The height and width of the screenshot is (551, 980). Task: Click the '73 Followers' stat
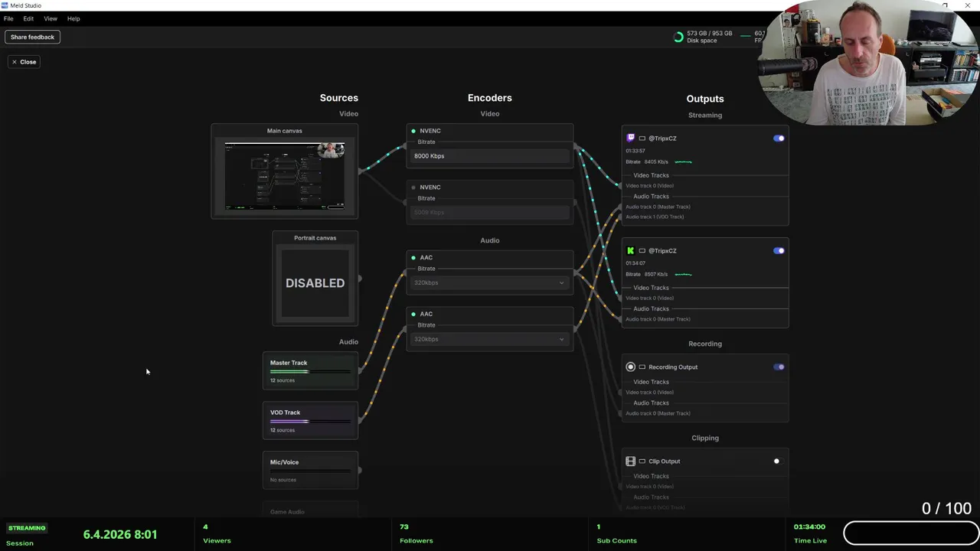pos(416,534)
